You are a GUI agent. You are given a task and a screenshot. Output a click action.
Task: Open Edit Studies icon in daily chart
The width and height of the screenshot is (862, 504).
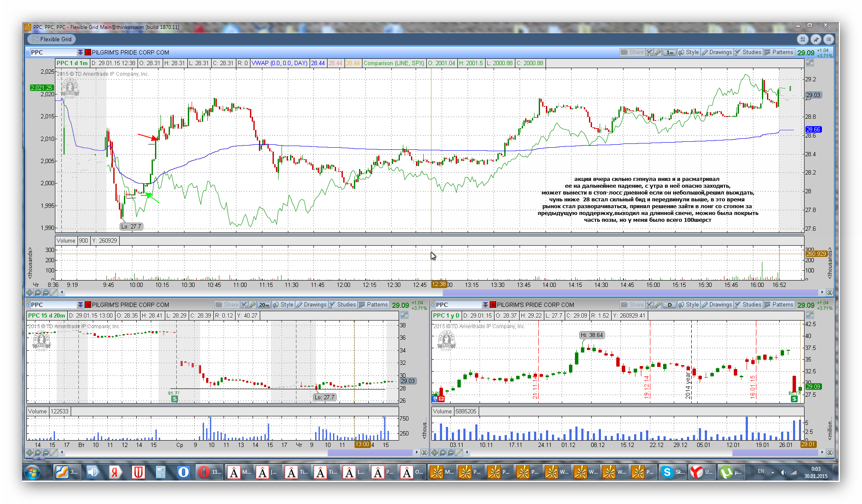(x=649, y=305)
